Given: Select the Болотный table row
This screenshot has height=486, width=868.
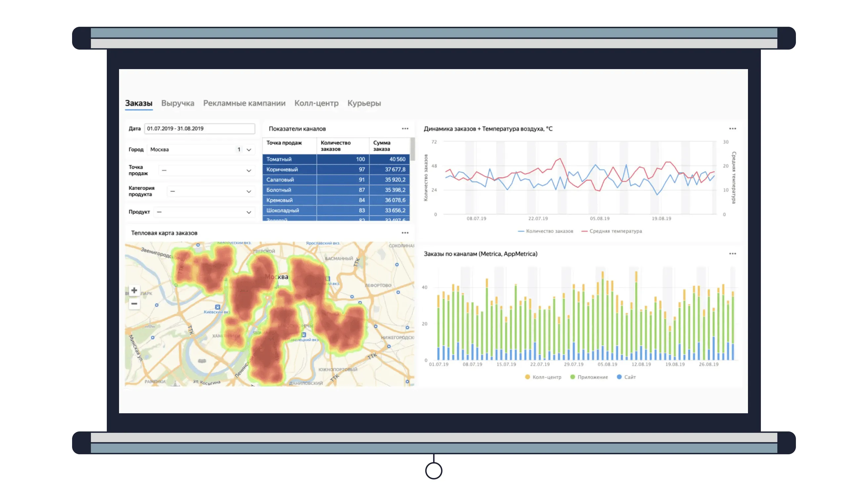Looking at the screenshot, I should coord(336,190).
